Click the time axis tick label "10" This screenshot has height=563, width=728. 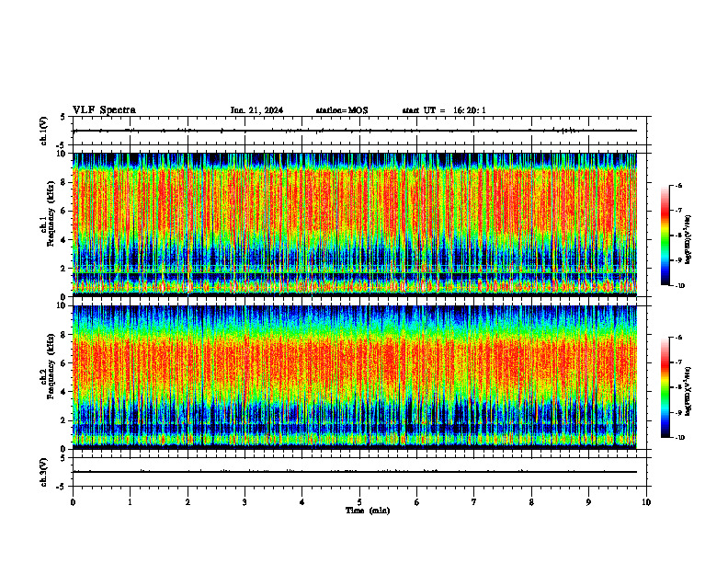(646, 502)
